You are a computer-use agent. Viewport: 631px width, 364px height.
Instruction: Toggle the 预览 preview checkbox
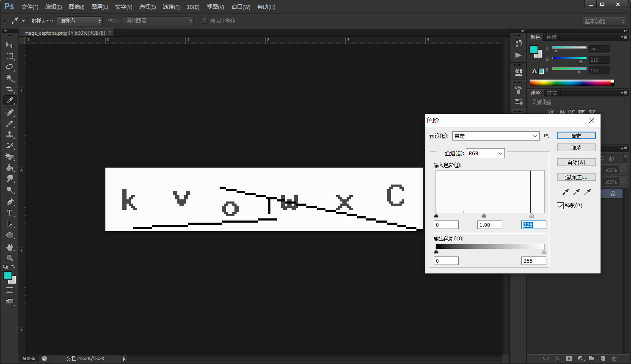coord(560,206)
